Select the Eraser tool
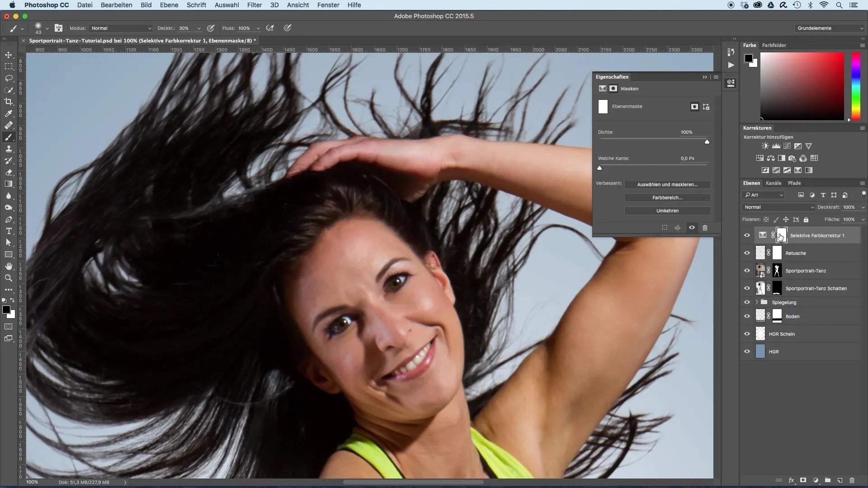This screenshot has height=488, width=868. coord(9,173)
